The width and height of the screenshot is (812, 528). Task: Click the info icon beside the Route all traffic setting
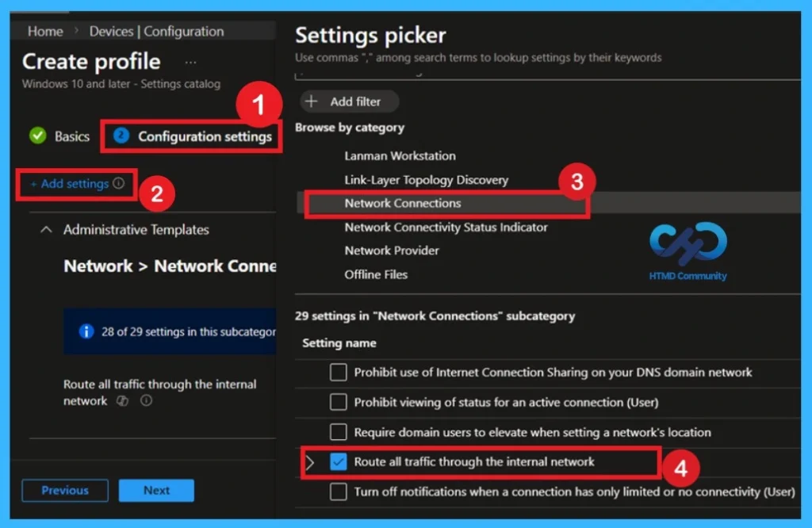[145, 401]
